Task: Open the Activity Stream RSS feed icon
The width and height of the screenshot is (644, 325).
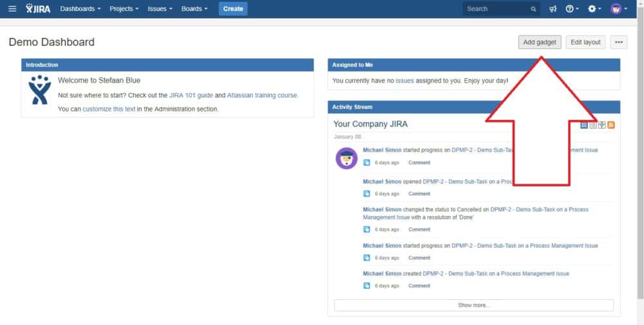Action: pyautogui.click(x=611, y=125)
